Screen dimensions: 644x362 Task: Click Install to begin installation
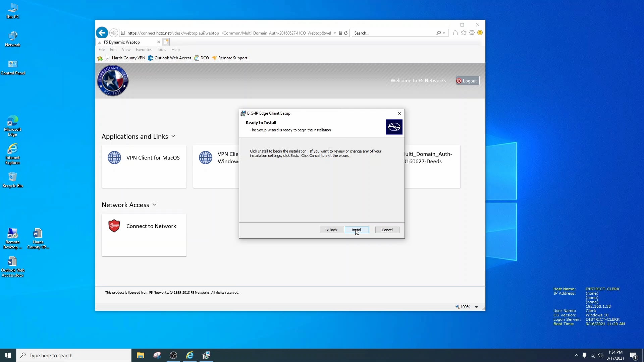point(357,230)
